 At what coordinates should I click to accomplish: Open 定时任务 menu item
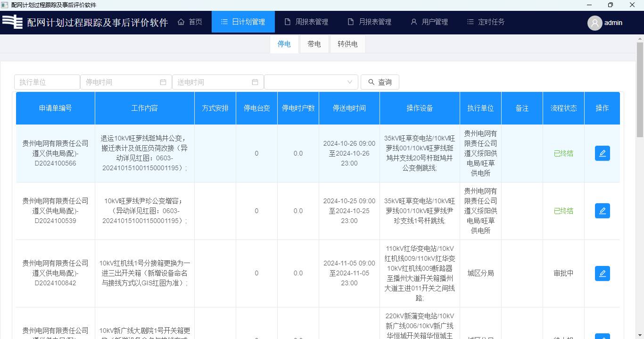point(486,22)
